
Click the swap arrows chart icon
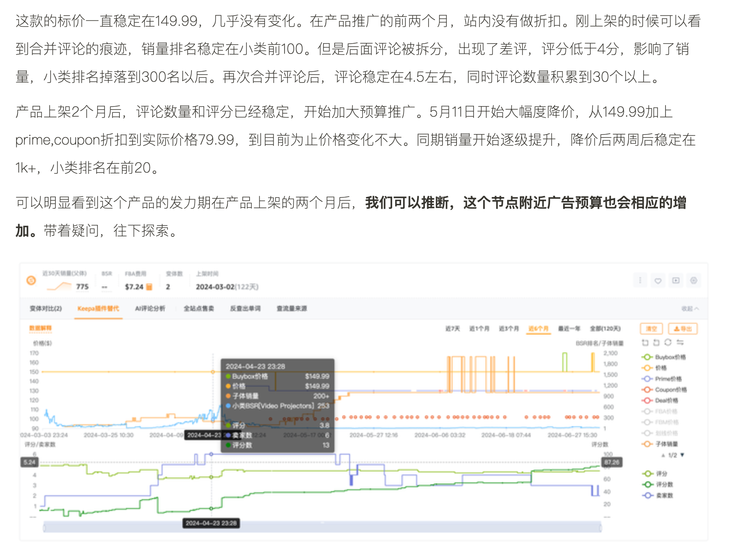click(680, 342)
